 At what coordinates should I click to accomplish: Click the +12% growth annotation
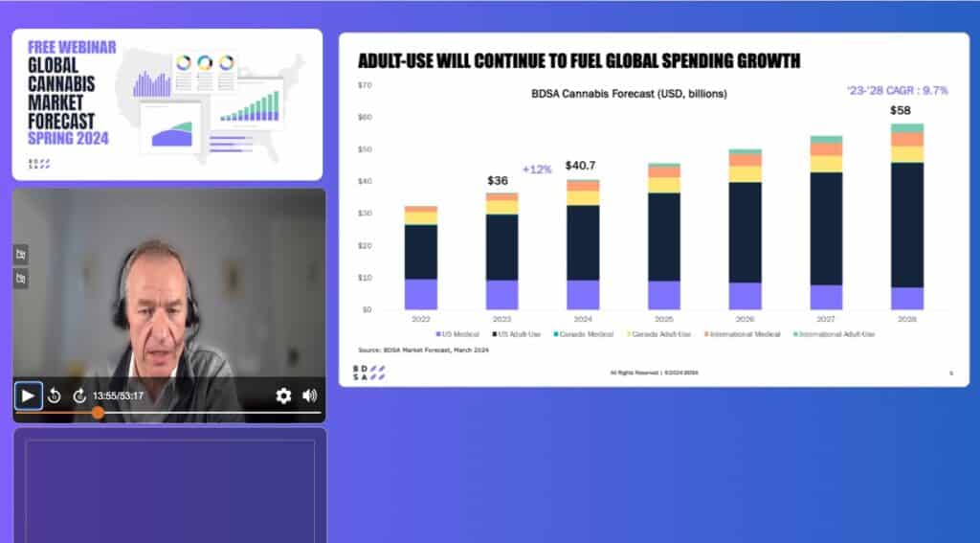[x=537, y=170]
